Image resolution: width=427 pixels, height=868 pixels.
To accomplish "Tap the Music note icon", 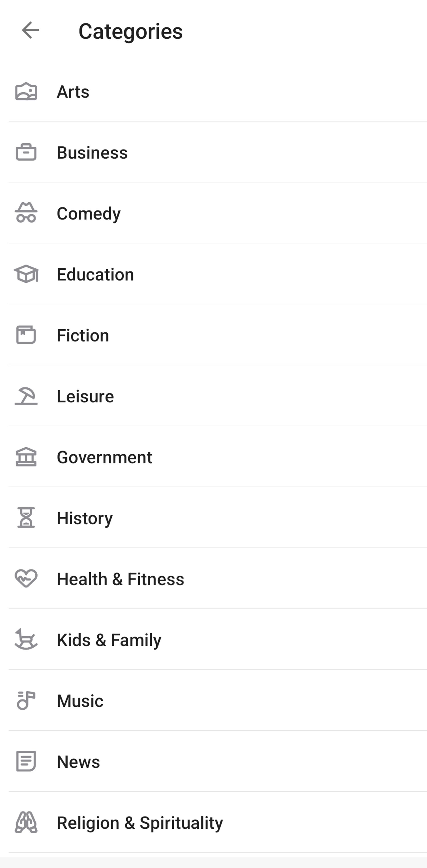I will tap(26, 700).
